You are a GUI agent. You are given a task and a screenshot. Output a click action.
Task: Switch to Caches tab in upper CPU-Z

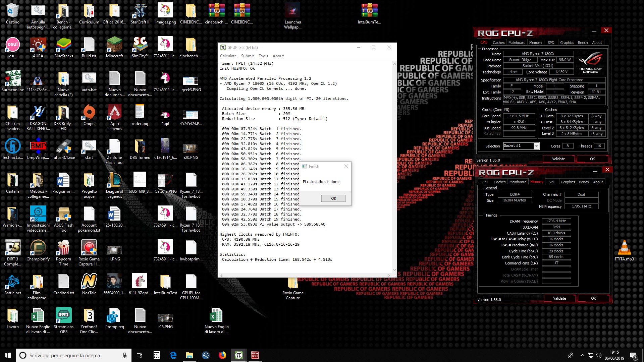point(498,43)
